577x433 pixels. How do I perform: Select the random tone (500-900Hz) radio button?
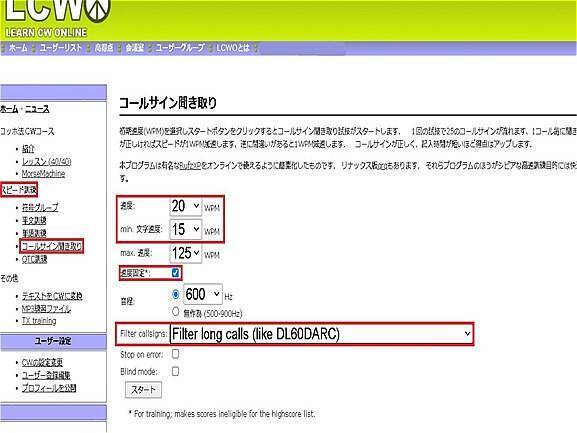click(x=176, y=312)
